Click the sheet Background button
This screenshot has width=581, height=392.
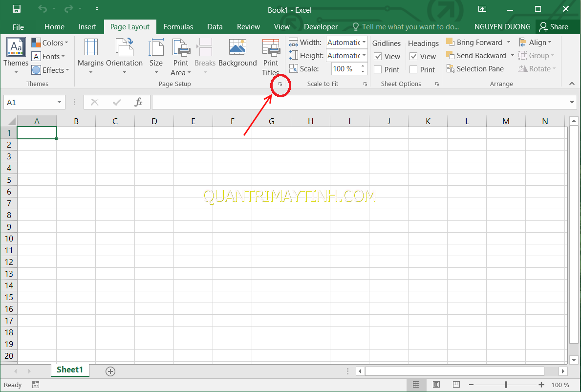(237, 53)
